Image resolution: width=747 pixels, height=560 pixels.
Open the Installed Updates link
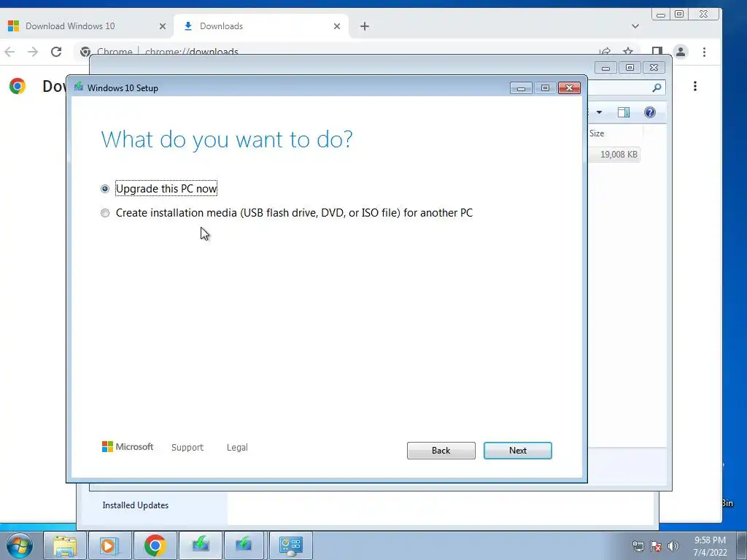point(135,505)
